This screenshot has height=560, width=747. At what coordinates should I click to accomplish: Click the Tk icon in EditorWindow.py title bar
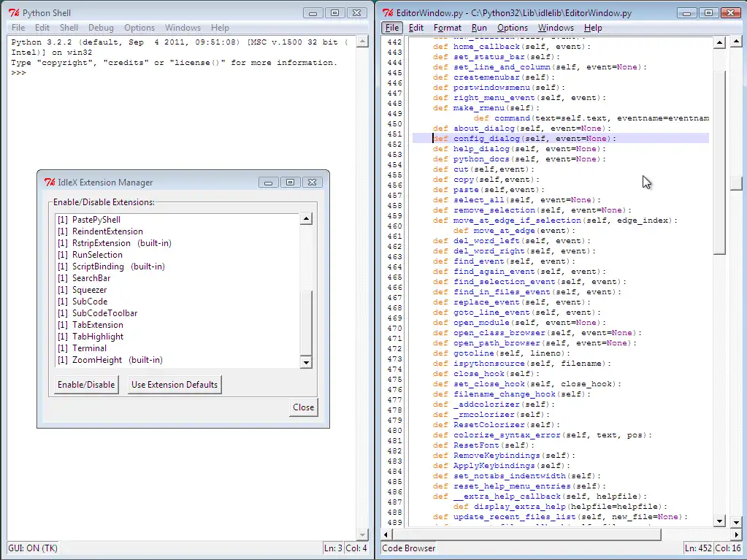pos(388,13)
